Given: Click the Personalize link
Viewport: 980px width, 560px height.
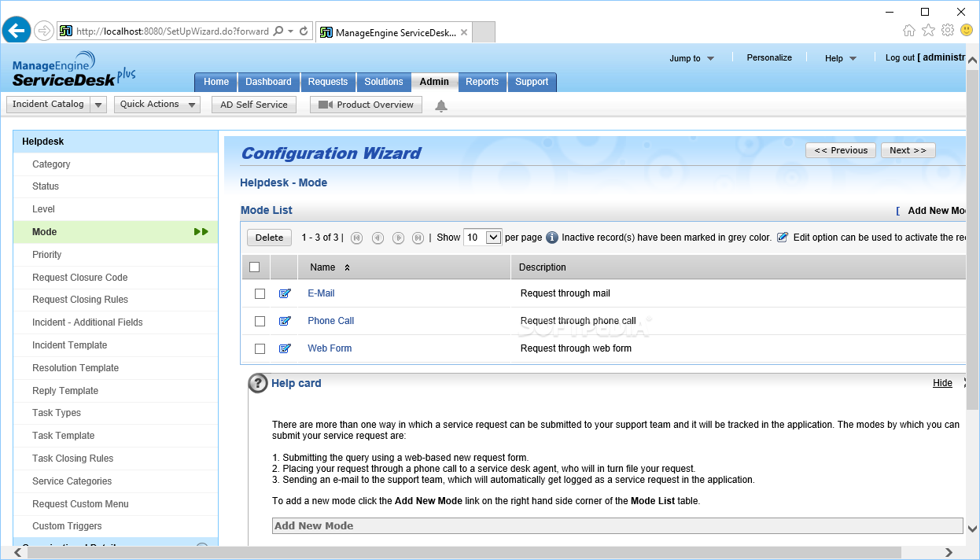Looking at the screenshot, I should pyautogui.click(x=769, y=57).
